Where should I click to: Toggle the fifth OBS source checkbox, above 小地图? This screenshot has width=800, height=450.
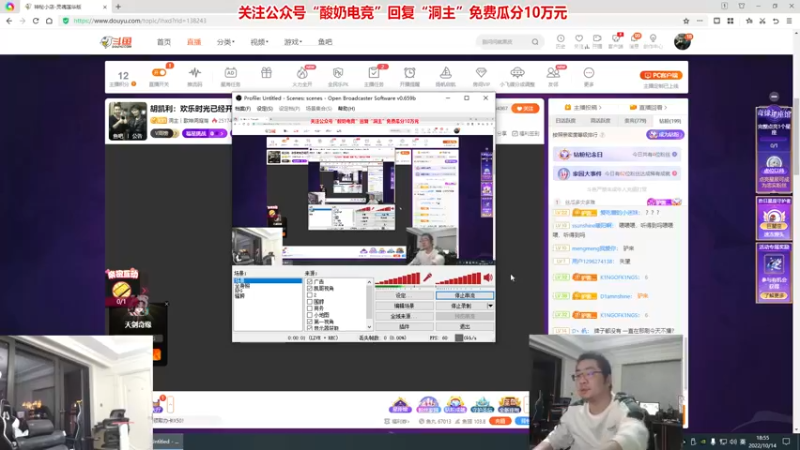click(x=310, y=308)
